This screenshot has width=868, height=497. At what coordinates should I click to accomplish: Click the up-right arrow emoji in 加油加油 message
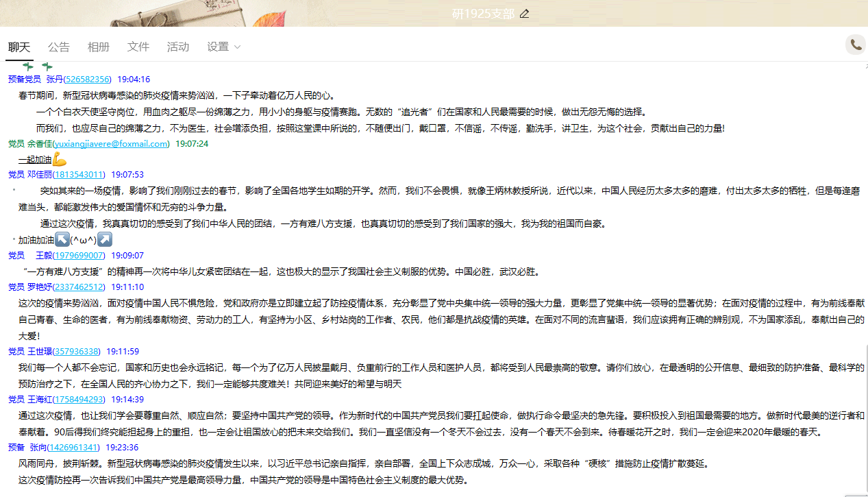[105, 240]
